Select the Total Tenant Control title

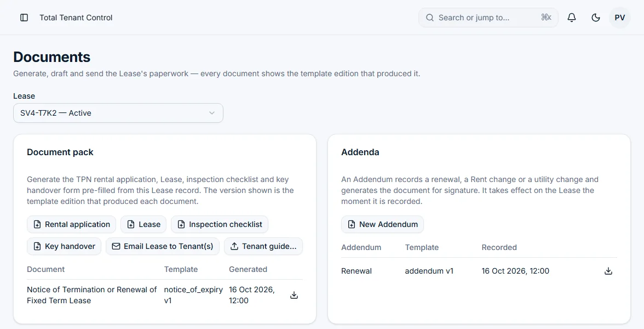coord(76,18)
